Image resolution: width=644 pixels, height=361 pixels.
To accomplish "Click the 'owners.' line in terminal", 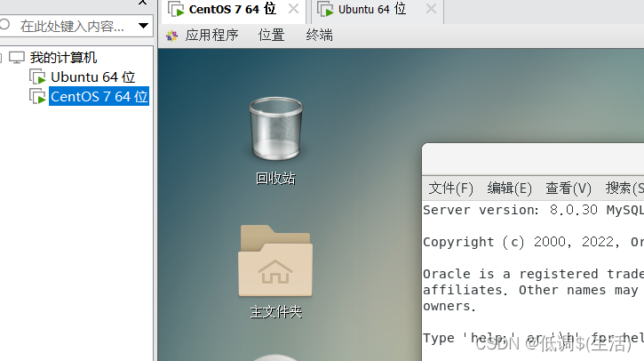I will point(449,307).
